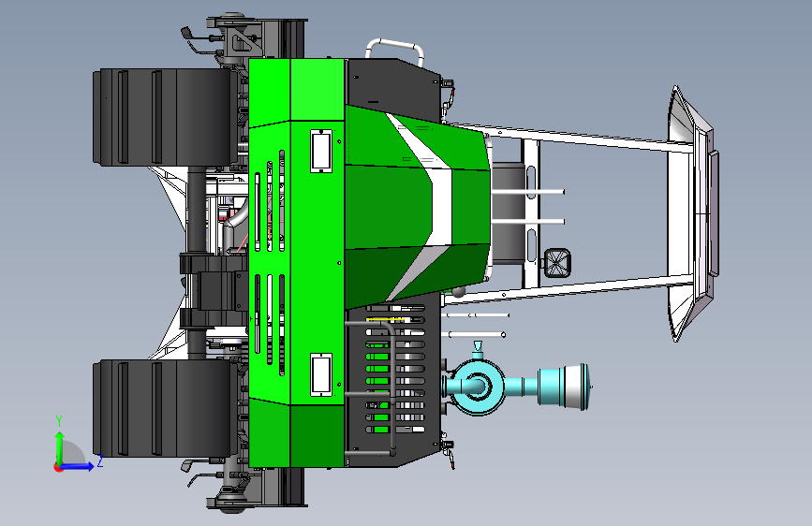The image size is (812, 526).
Task: Select the square work lamp on frame
Action: tap(557, 263)
